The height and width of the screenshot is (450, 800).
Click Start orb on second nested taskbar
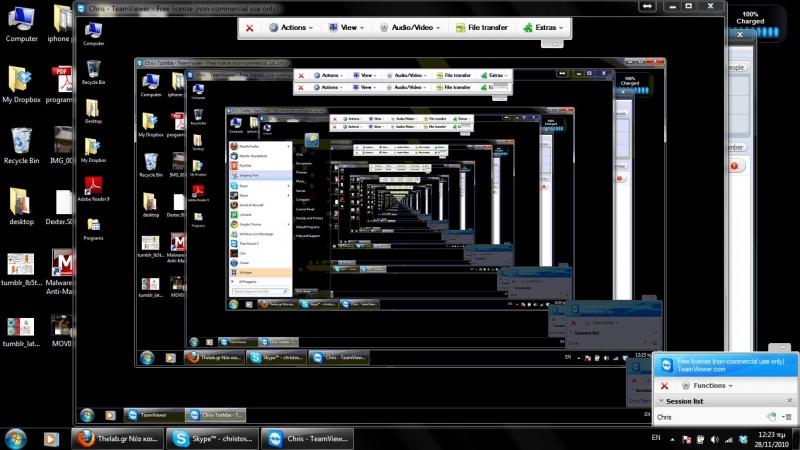(147, 358)
